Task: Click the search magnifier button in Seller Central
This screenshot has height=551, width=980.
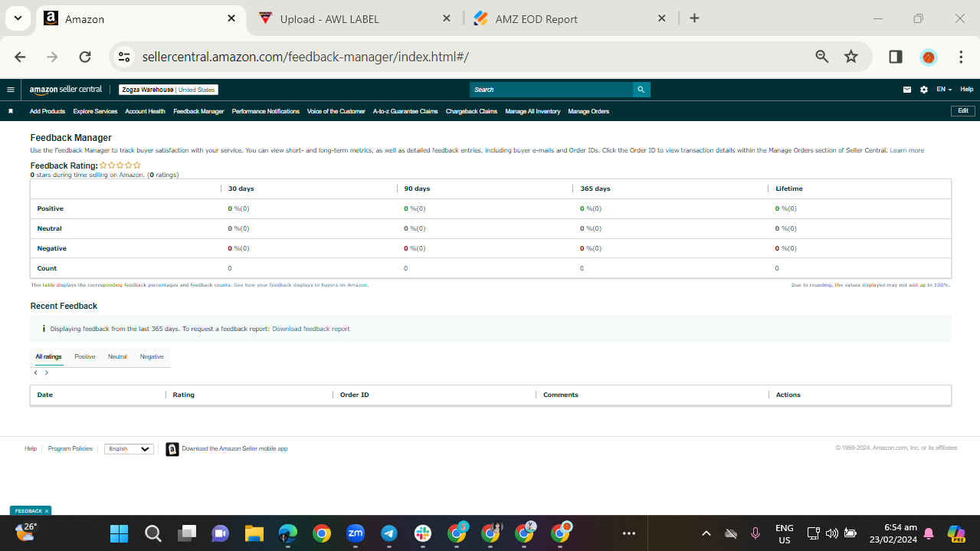Action: coord(641,90)
